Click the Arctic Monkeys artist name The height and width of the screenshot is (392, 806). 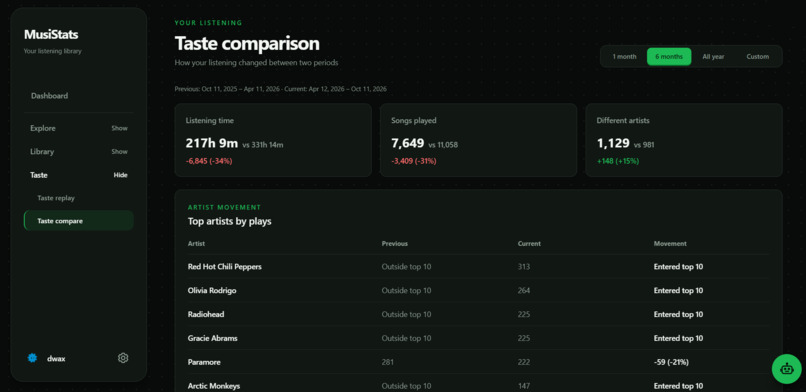[214, 386]
